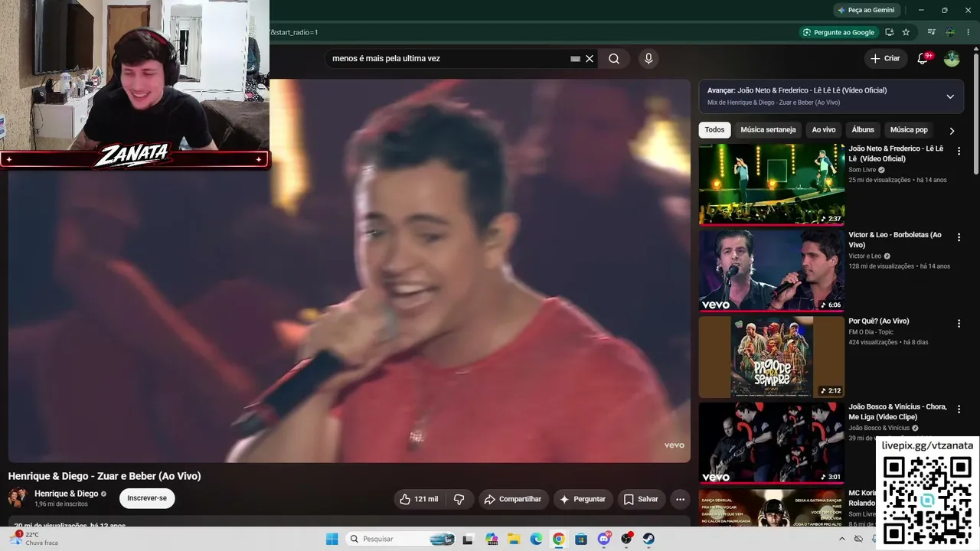Select the Música pop filter chip
This screenshot has width=980, height=551.
909,130
